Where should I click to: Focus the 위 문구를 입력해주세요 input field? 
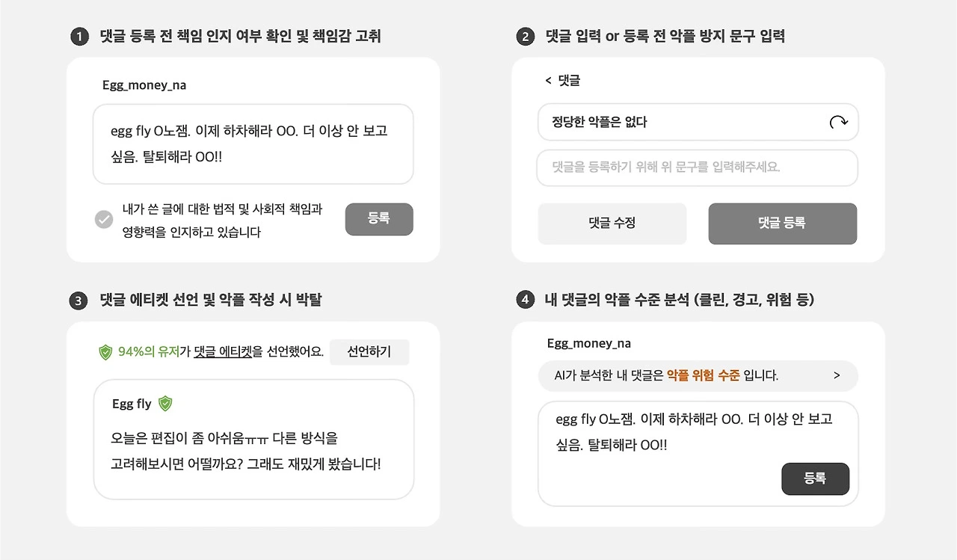697,167
